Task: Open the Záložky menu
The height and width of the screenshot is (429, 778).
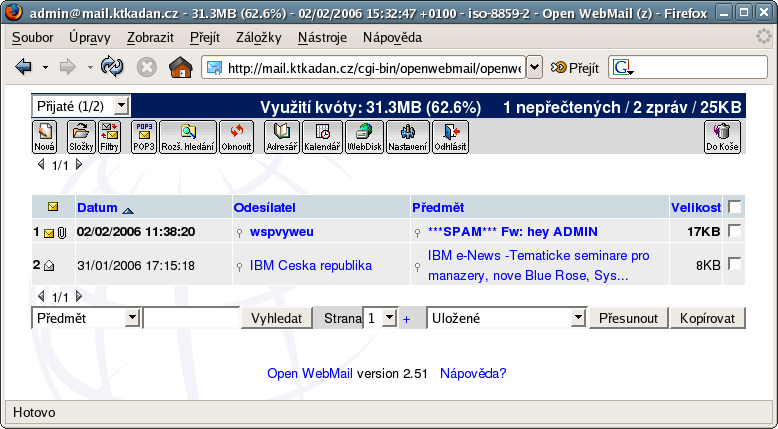Action: click(x=259, y=37)
